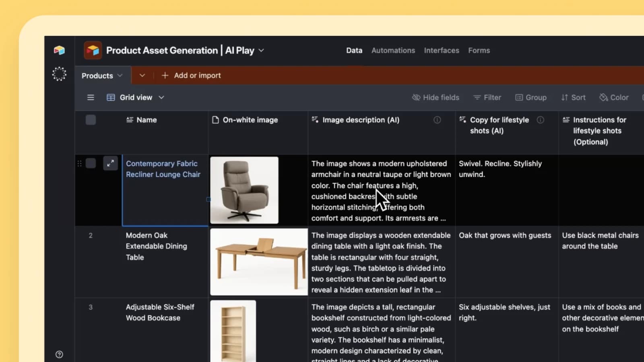Click the Airtable home icon in the sidebar
The width and height of the screenshot is (644, 362).
click(59, 50)
